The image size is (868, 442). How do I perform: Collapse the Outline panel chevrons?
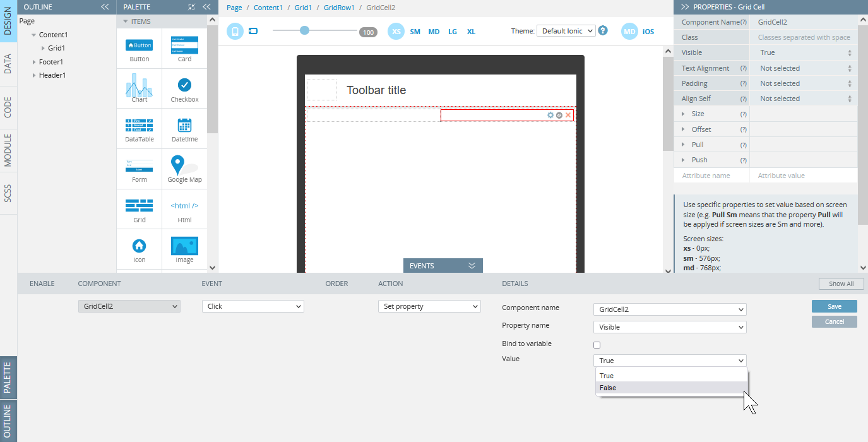(105, 7)
